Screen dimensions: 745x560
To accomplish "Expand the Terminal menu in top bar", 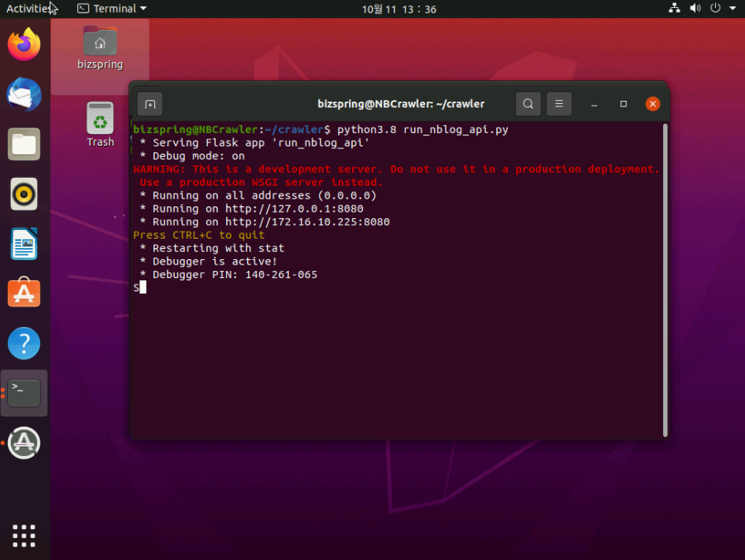I will pyautogui.click(x=110, y=9).
